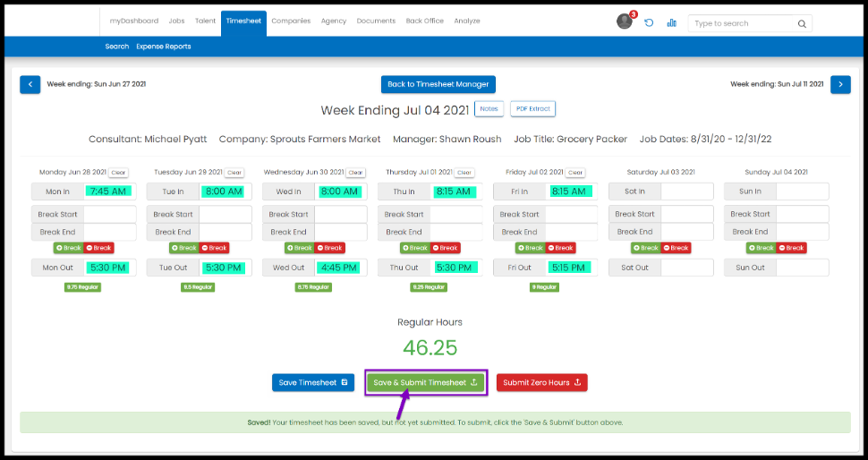Clear Monday Jun 28 time entries
The image size is (868, 460).
119,173
